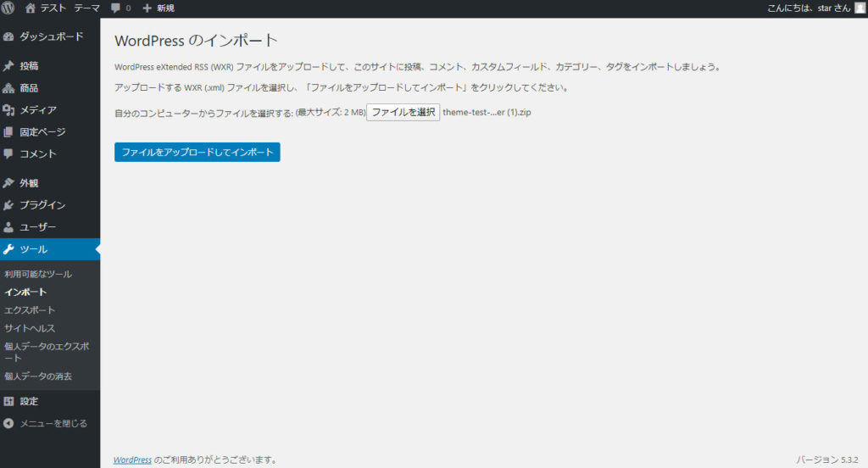868x468 pixels.
Task: Open the ＋ 新規 menu in admin bar
Action: pos(159,8)
